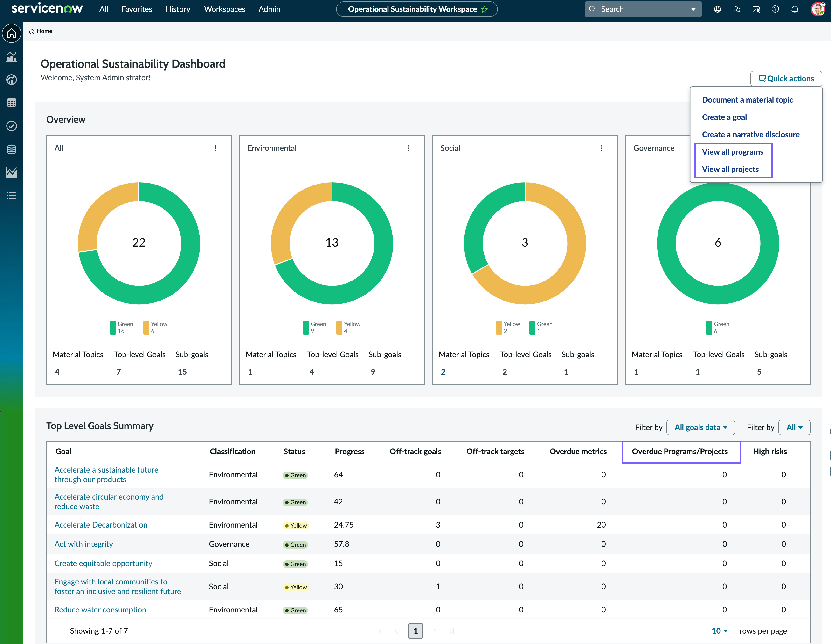Viewport: 831px width, 644px height.
Task: Change the rows per page dropdown
Action: pyautogui.click(x=720, y=631)
